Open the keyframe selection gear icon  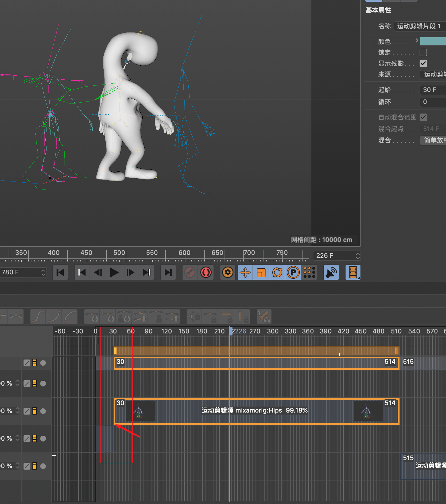coord(228,272)
